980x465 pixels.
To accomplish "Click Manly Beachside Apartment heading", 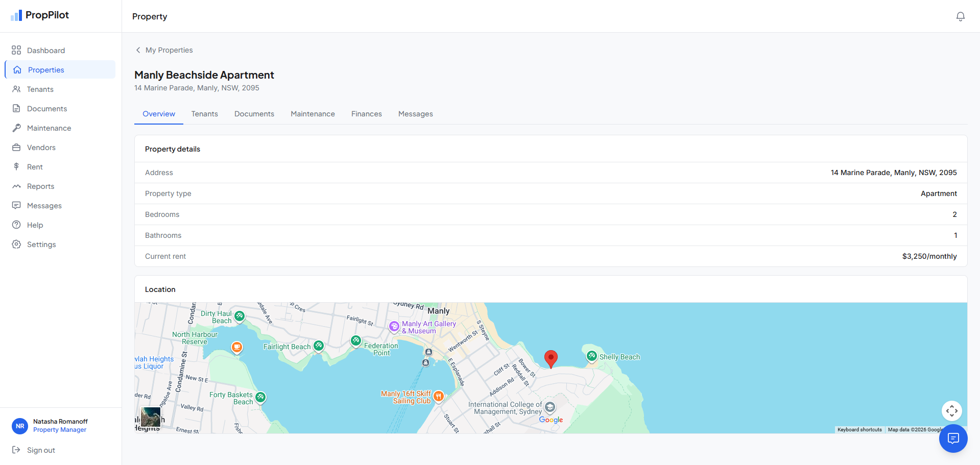I will tap(204, 75).
